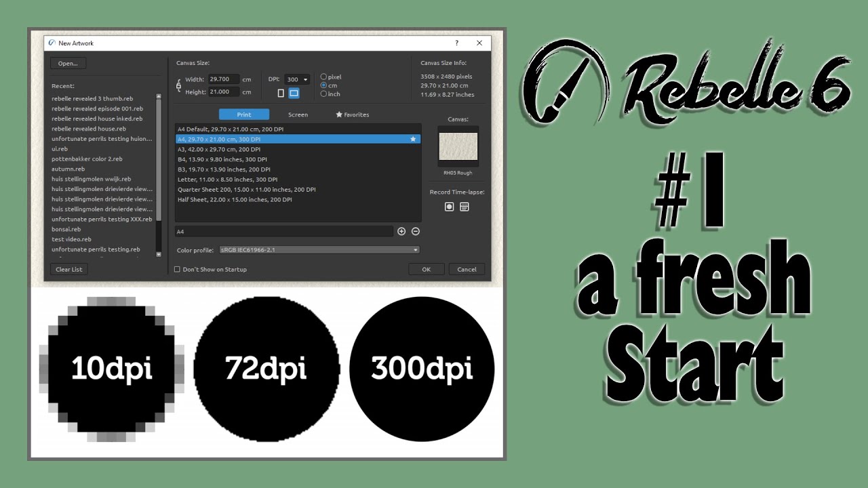
Task: Click Recent list scroll-up arrow
Action: click(159, 96)
